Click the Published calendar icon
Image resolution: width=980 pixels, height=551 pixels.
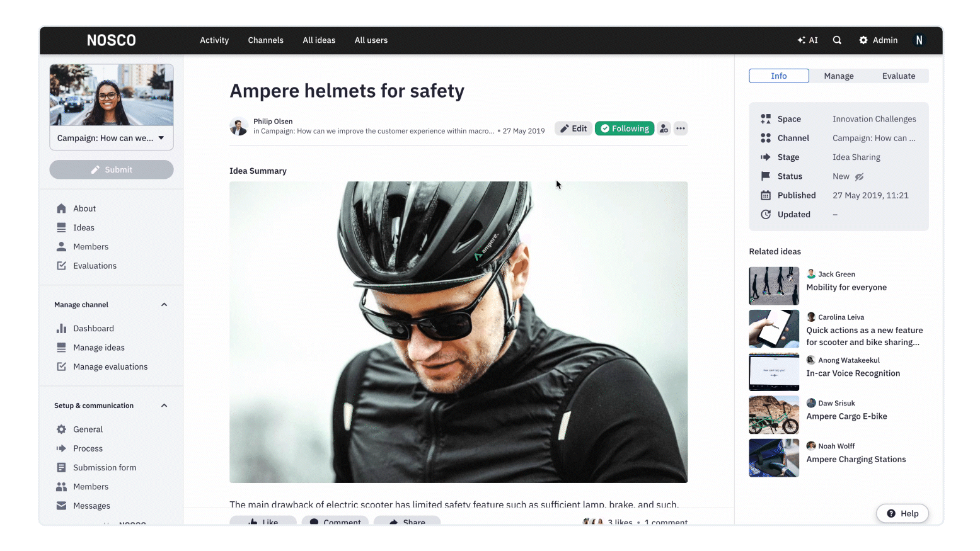pos(766,195)
